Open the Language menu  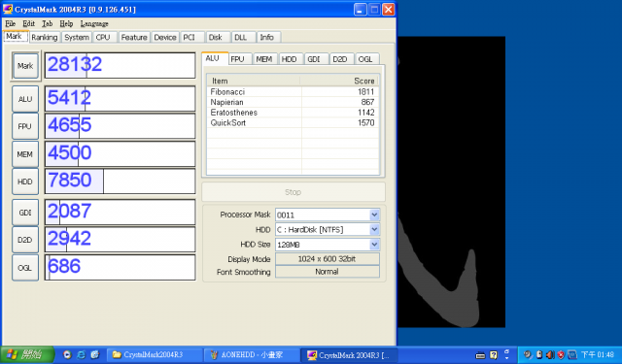pos(94,23)
